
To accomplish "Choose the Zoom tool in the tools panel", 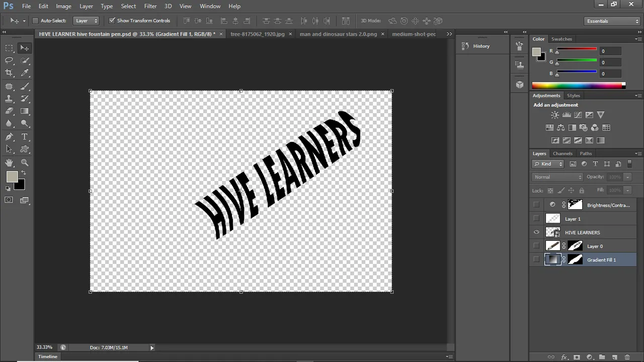I will coord(25,163).
